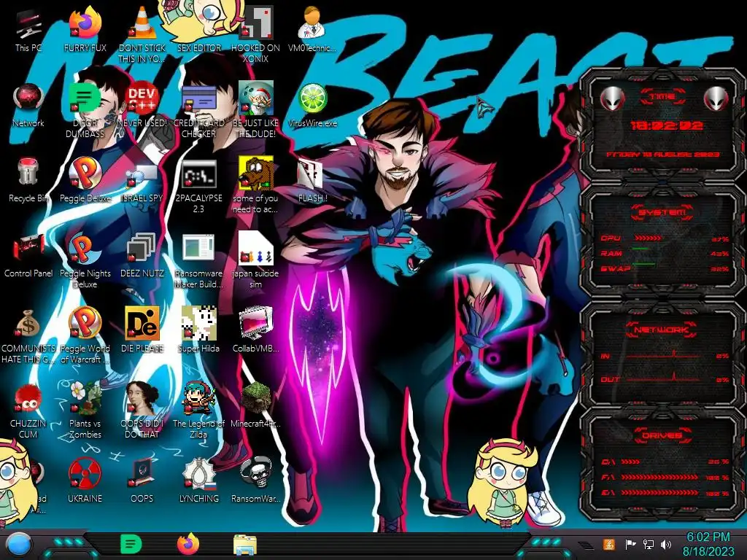
Task: Click the NETWORK widget header
Action: 662,330
